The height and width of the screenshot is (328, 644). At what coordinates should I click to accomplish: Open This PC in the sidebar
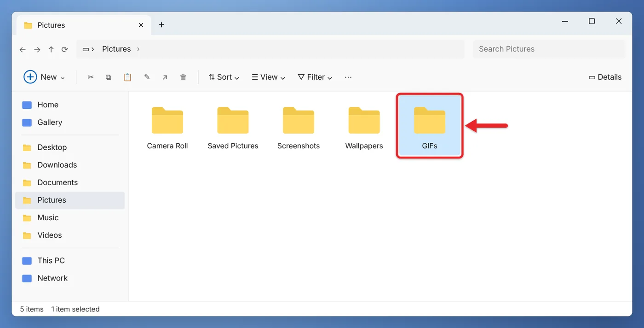(70, 260)
